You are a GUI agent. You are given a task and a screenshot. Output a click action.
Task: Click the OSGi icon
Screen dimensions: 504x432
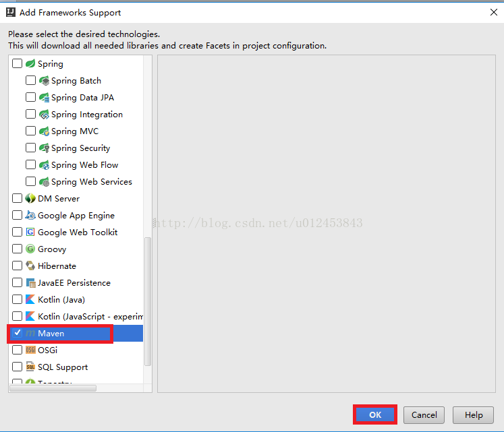click(30, 350)
